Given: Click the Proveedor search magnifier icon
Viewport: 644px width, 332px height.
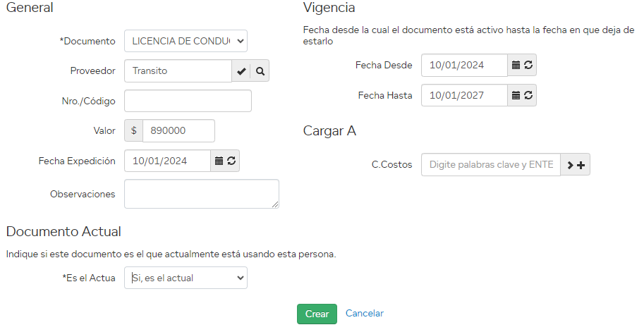Looking at the screenshot, I should tap(260, 71).
